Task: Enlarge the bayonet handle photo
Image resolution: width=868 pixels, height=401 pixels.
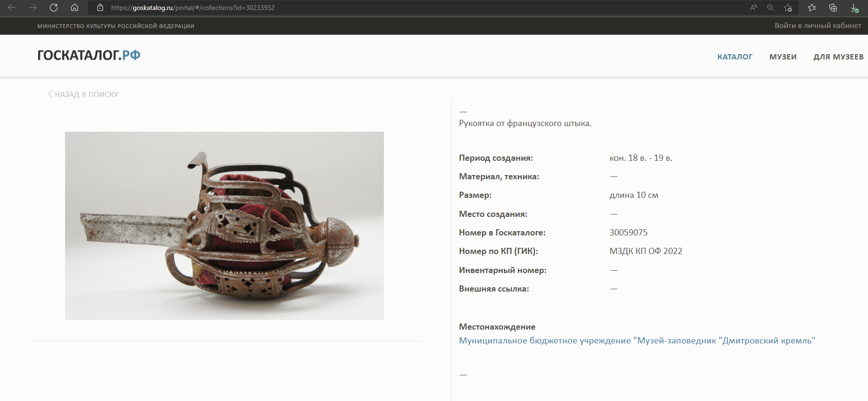Action: pos(224,226)
